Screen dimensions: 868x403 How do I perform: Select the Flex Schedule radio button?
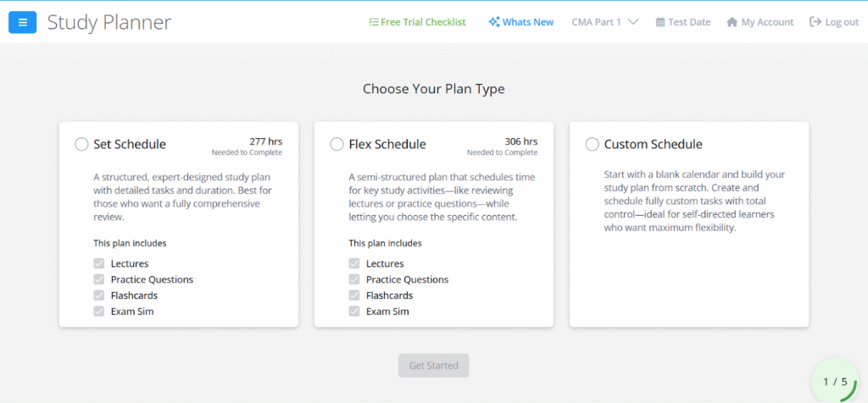(x=337, y=144)
